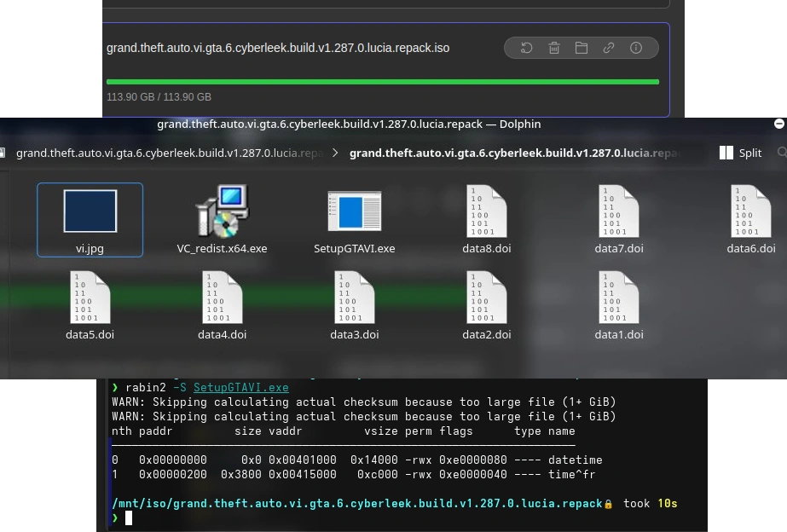Click the 0x00401000 vaddr value in terminal
This screenshot has height=532, width=787.
click(x=303, y=460)
